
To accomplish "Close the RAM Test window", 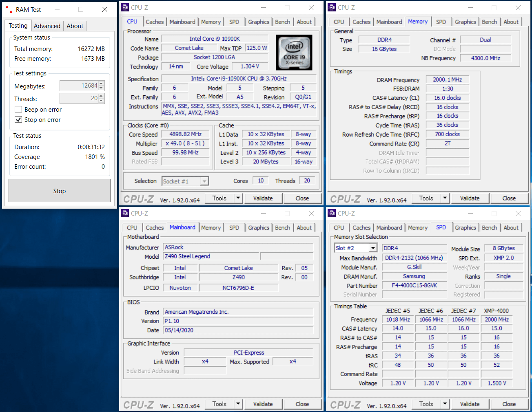I will (x=105, y=9).
